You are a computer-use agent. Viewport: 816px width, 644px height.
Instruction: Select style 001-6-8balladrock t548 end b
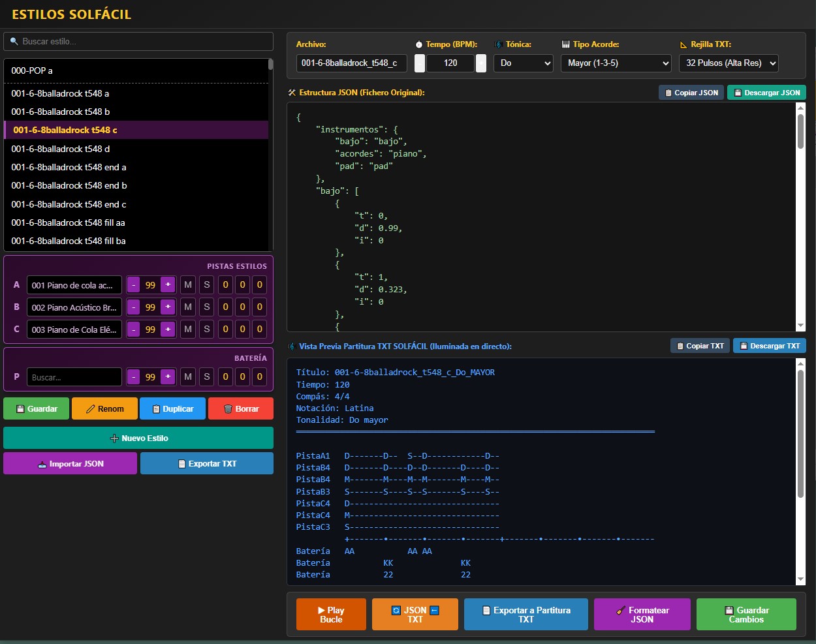[136, 185]
